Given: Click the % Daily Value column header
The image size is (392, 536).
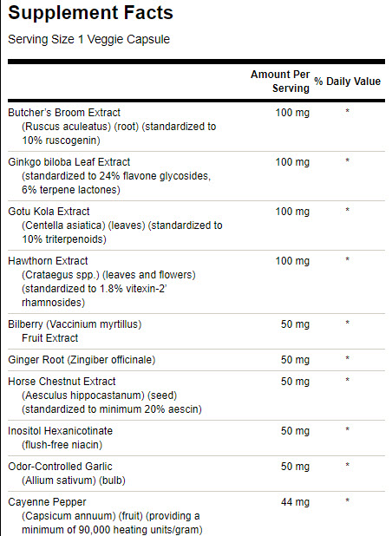Looking at the screenshot, I should 347,82.
